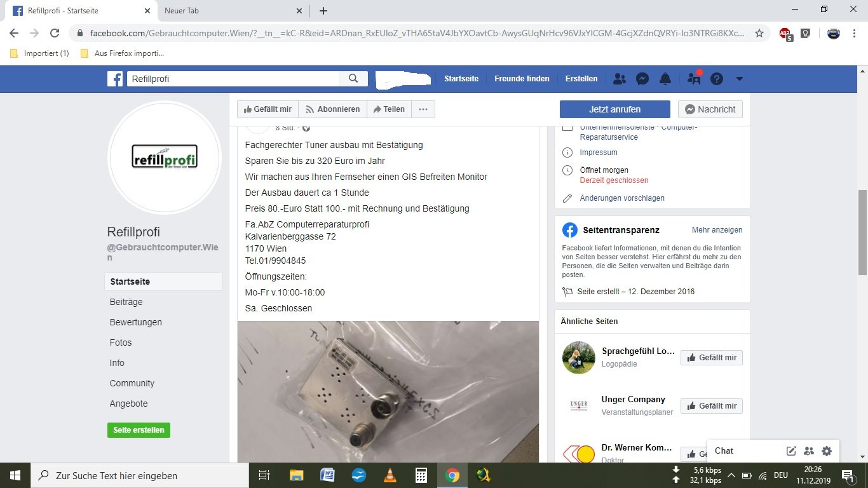Open Dr. Werner Kom... page link
The height and width of the screenshot is (488, 868).
coord(637,448)
